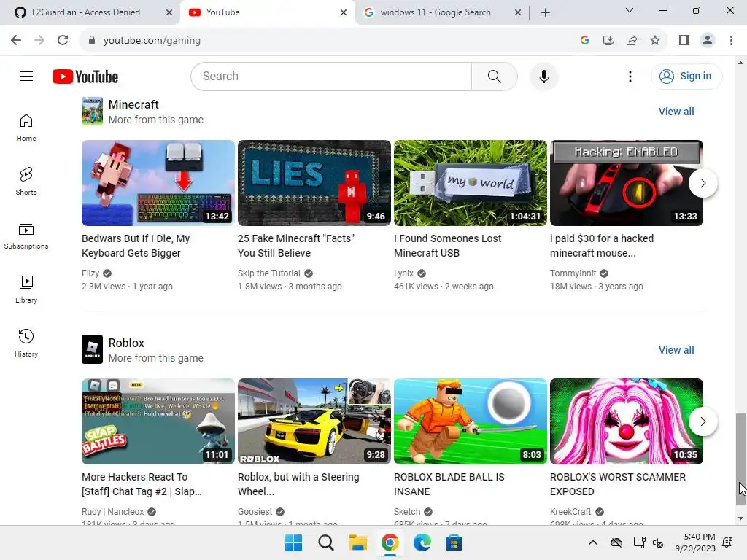Open YouTube settings three-dot menu
This screenshot has width=747, height=560.
(630, 76)
